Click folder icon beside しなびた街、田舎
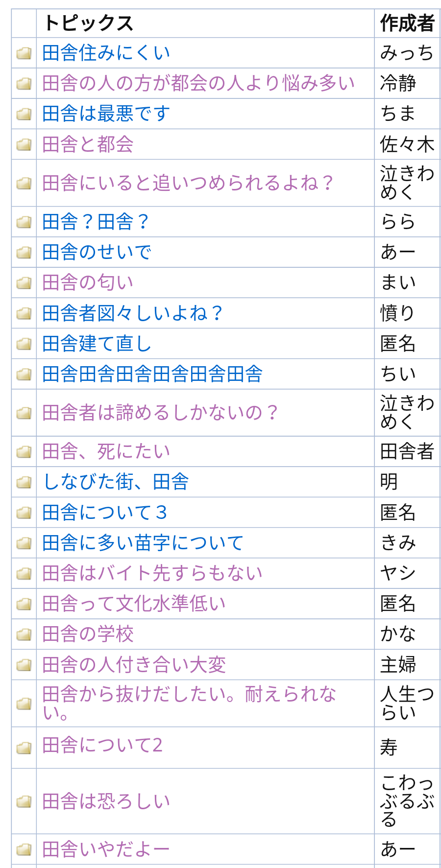 tap(24, 482)
